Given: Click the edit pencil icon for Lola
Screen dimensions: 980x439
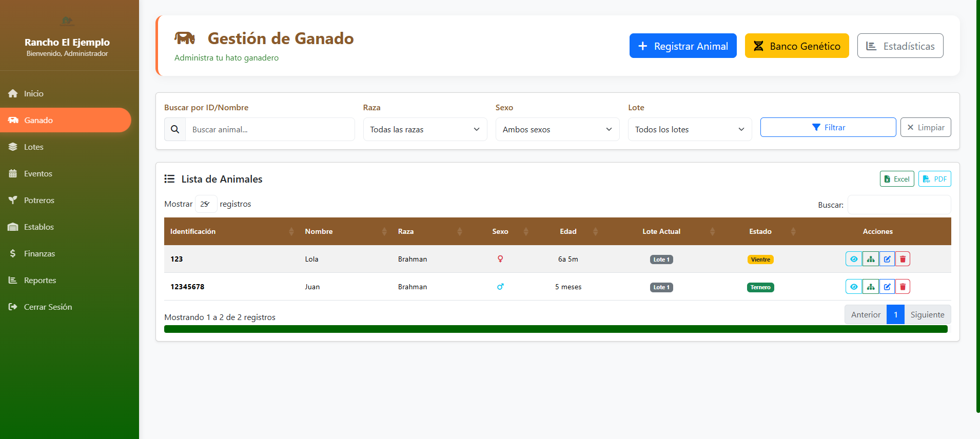Looking at the screenshot, I should click(x=887, y=259).
